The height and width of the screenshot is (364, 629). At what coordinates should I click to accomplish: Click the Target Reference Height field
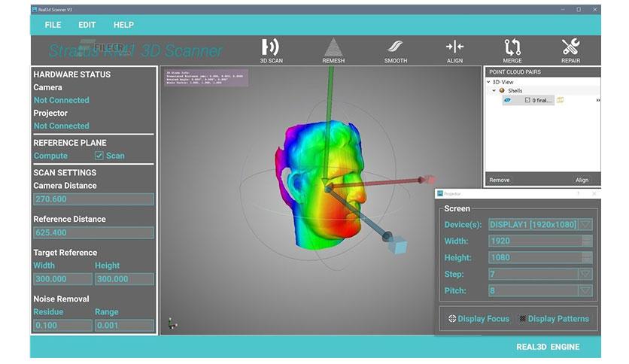coord(124,279)
